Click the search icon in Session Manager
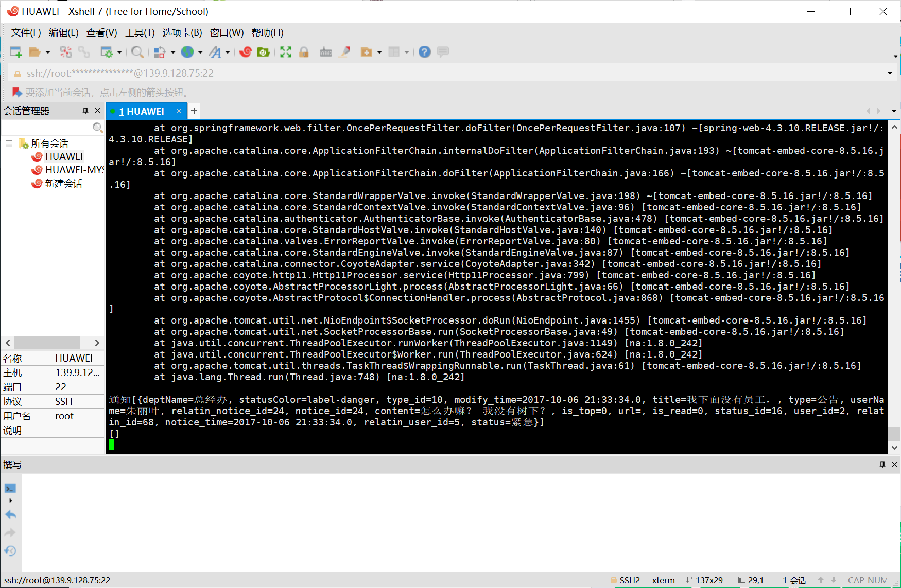This screenshot has width=901, height=588. pos(97,127)
